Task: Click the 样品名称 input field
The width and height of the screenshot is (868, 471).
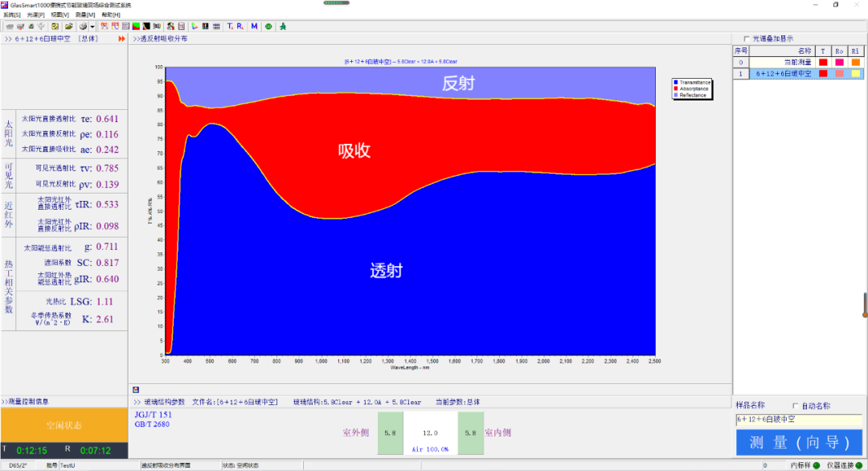Action: tap(798, 420)
